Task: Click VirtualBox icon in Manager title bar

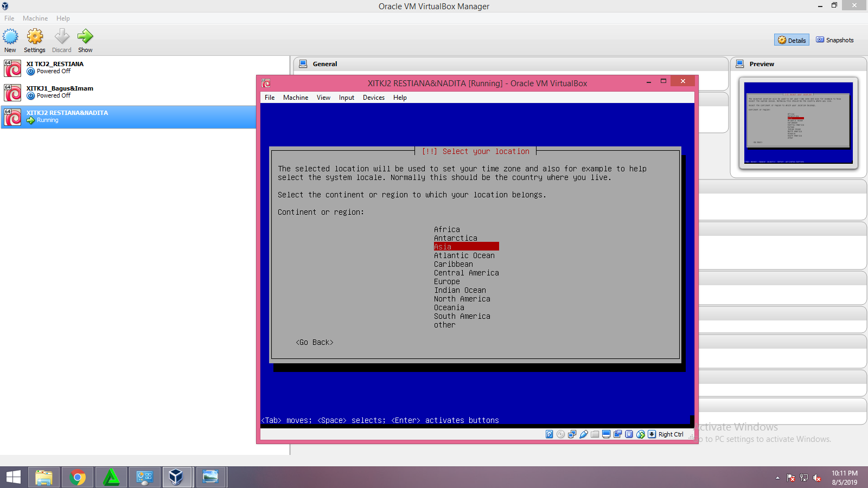Action: coord(5,6)
